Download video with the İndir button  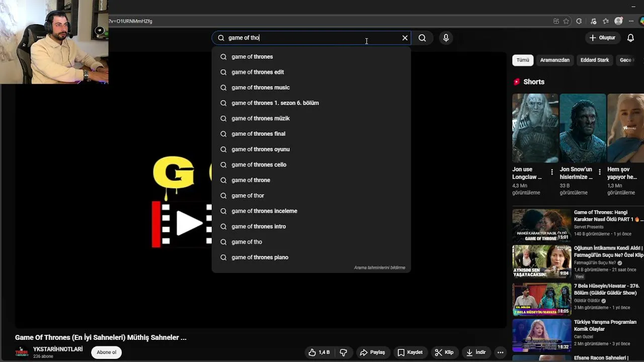476,352
